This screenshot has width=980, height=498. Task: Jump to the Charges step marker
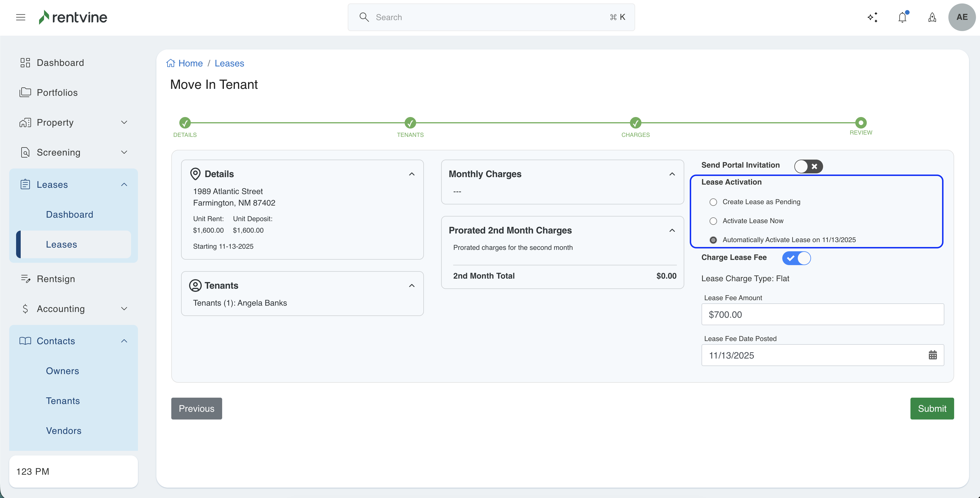(x=635, y=123)
